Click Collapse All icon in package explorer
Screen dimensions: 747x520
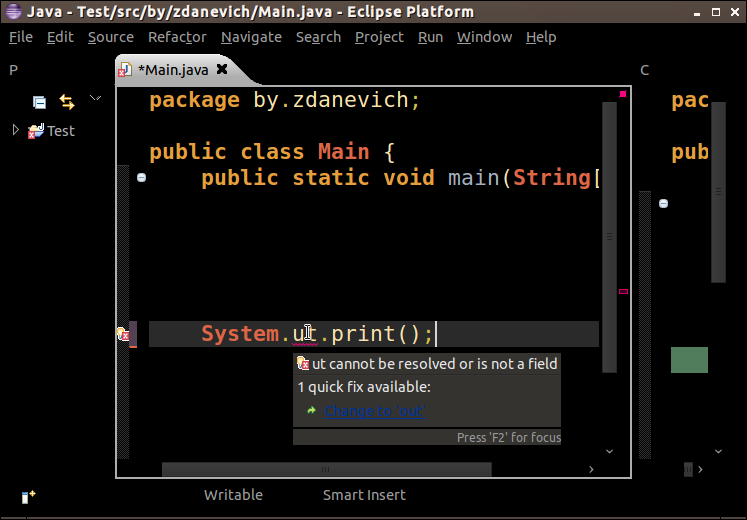39,101
